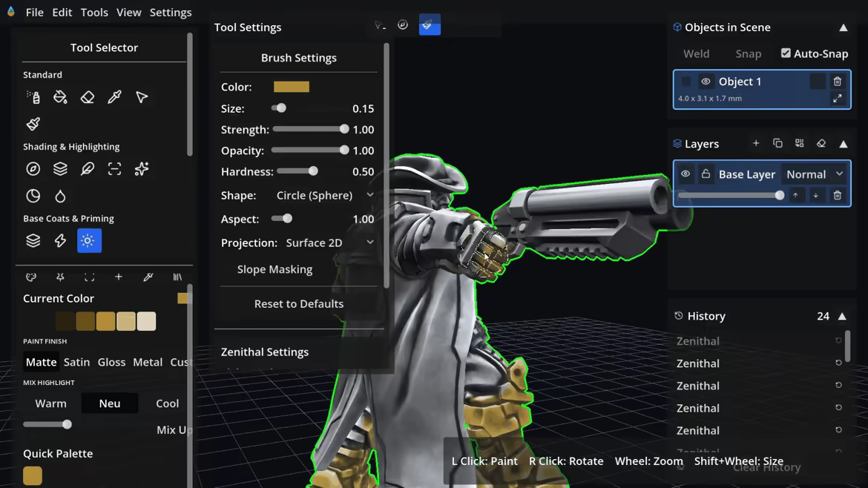Select the base coat layers tool
Viewport: 868px width, 488px height.
tap(33, 241)
